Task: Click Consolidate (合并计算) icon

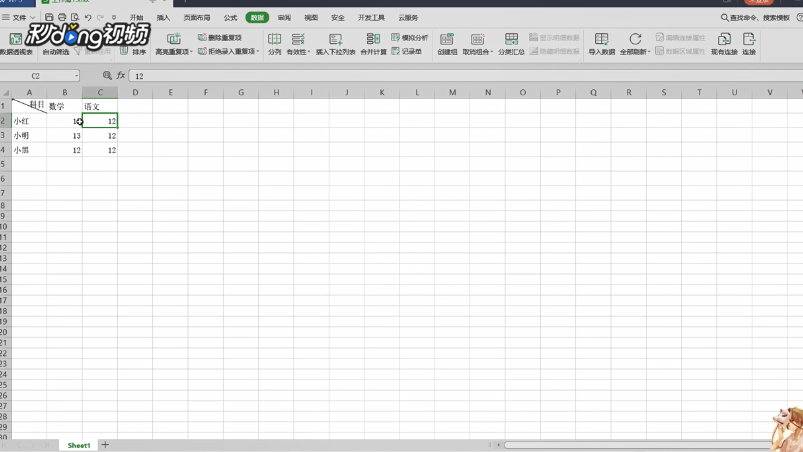Action: click(373, 39)
